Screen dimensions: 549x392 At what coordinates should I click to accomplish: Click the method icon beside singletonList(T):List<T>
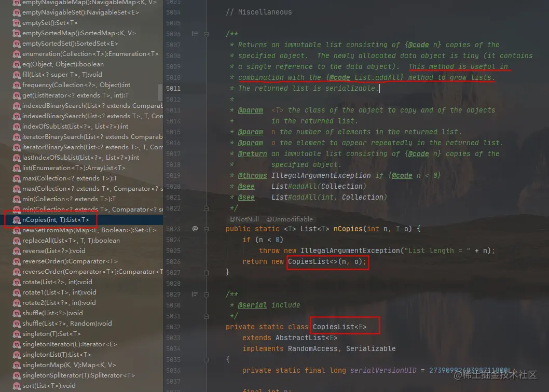click(17, 355)
